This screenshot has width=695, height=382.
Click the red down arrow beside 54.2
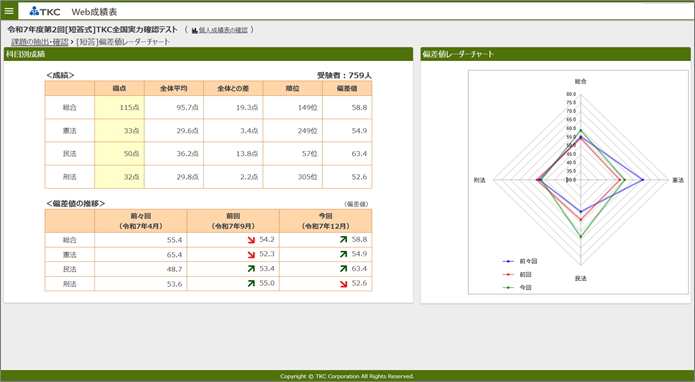[251, 240]
